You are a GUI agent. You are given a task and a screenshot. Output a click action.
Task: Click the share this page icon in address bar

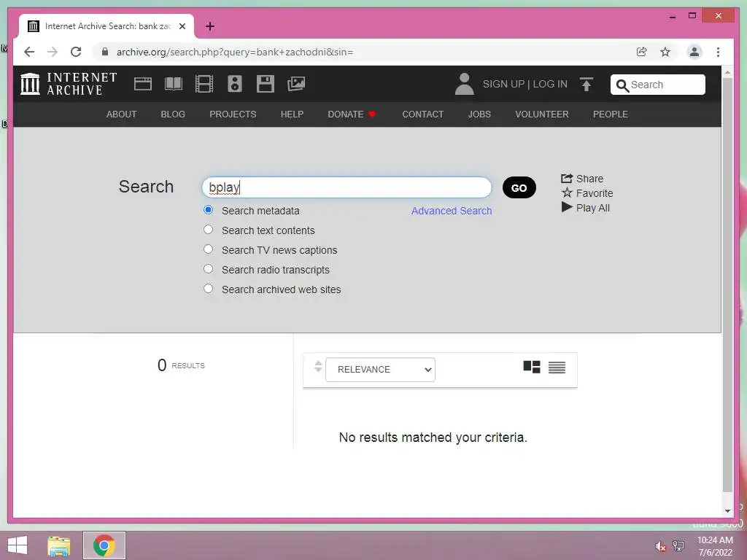[x=642, y=52]
